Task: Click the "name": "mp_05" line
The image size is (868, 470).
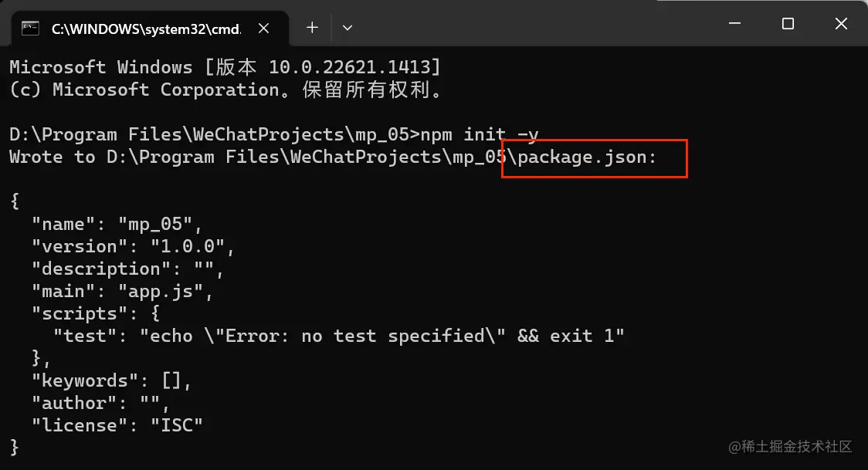Action: click(117, 225)
